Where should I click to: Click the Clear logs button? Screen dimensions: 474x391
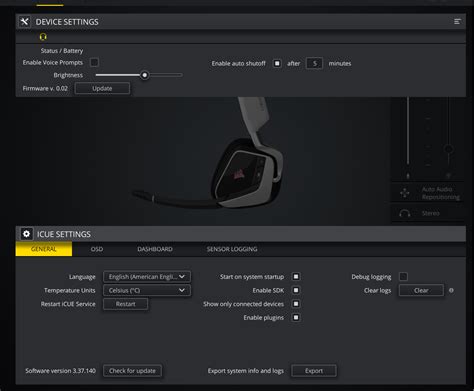tap(421, 290)
